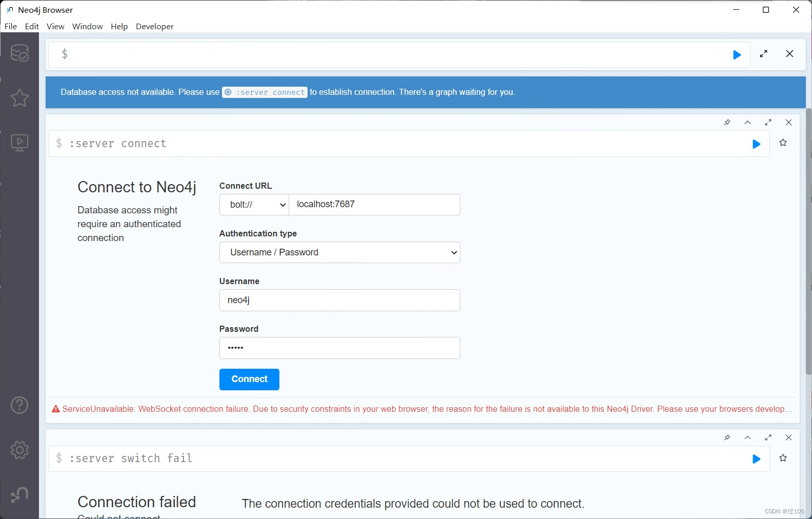
Task: Fullscreen the :server switch fail frame
Action: pos(768,437)
